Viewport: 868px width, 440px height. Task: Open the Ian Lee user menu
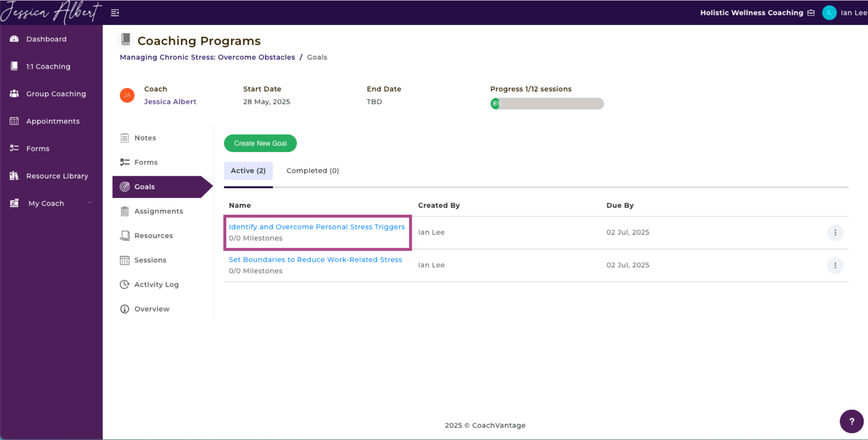pos(844,13)
